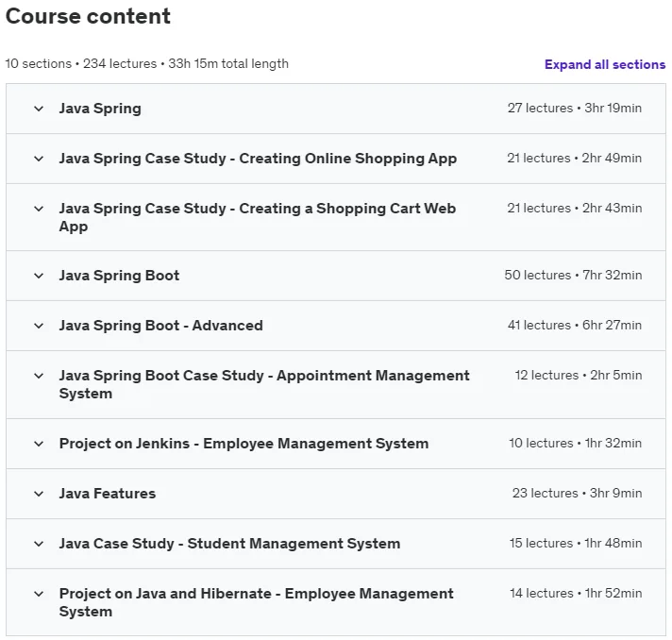Screen dimensions: 672x640
Task: Click Expand all sections link
Action: click(x=605, y=64)
